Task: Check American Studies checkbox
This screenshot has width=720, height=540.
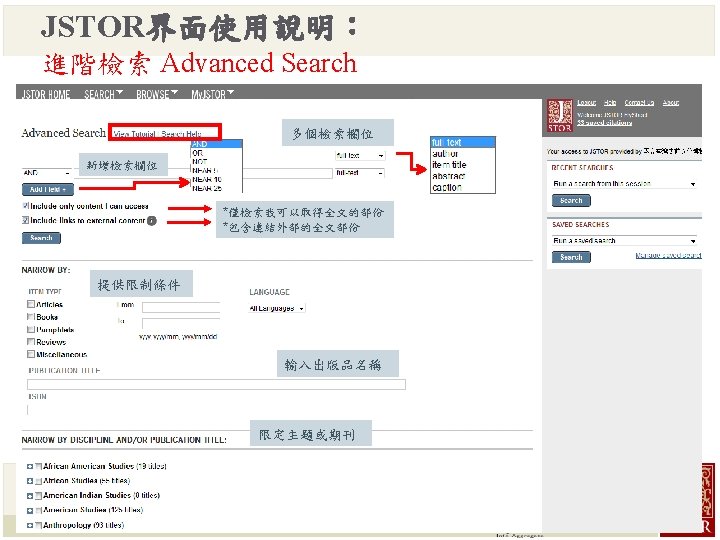Action: click(x=39, y=511)
